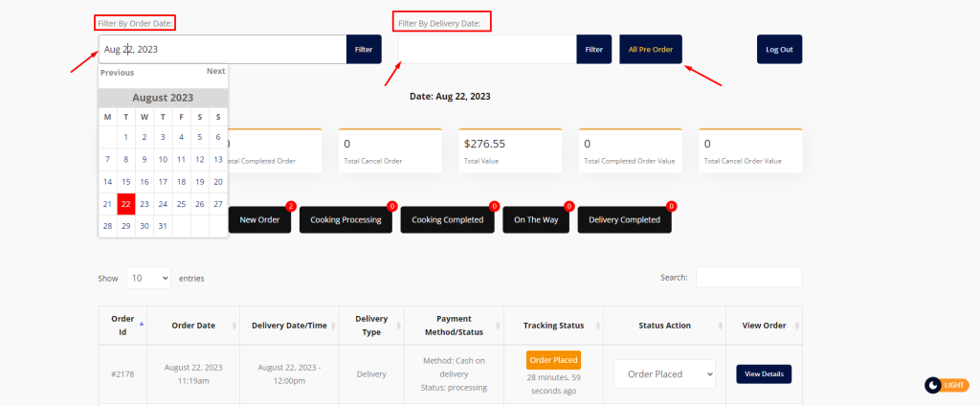Switch to Cooking Processing tab

tap(345, 220)
